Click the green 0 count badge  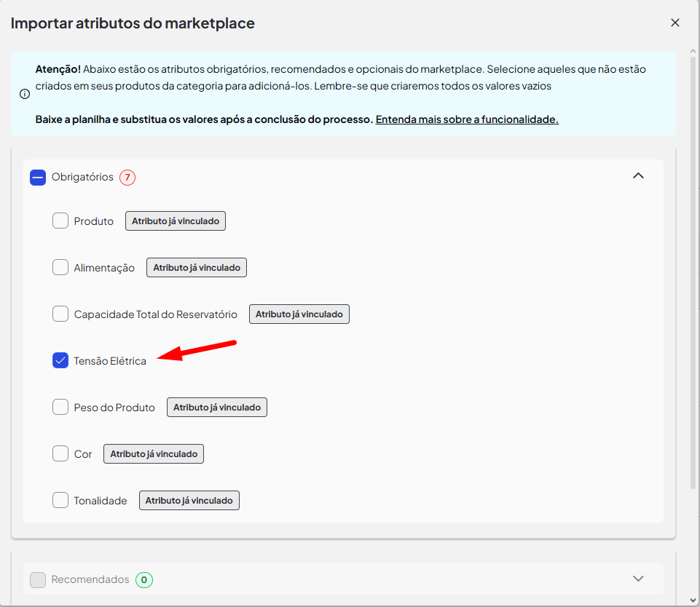coord(144,580)
